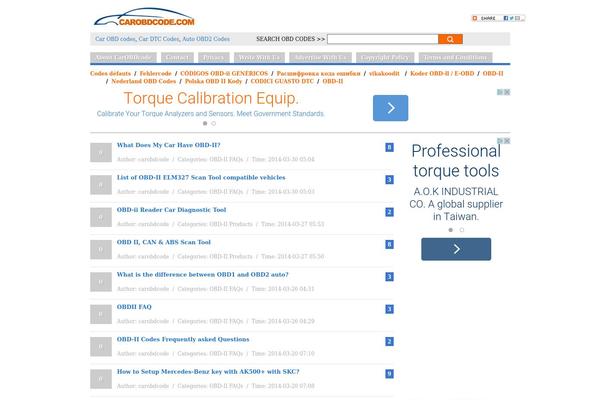The image size is (600, 400).
Task: Open the 'Koder OBD-II / E-OBD' link
Action: [x=442, y=73]
